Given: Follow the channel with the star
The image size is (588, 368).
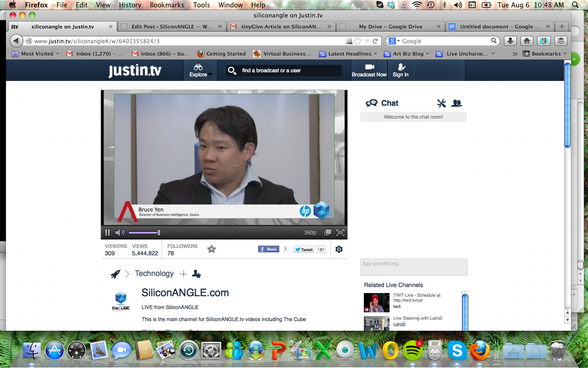Looking at the screenshot, I should [x=211, y=249].
